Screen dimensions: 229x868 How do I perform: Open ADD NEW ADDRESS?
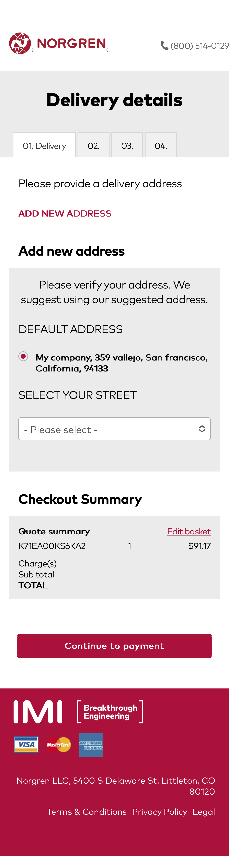coord(65,213)
